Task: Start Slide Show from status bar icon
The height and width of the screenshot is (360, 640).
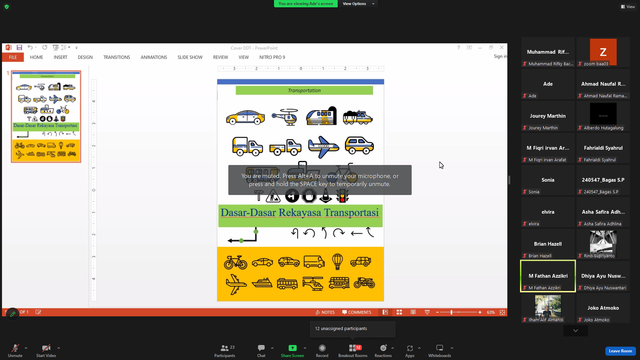Action: 427,312
